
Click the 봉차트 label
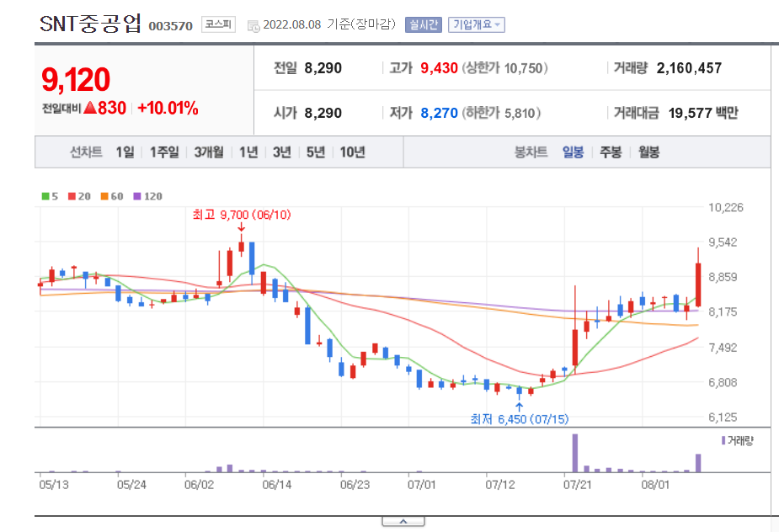click(531, 152)
